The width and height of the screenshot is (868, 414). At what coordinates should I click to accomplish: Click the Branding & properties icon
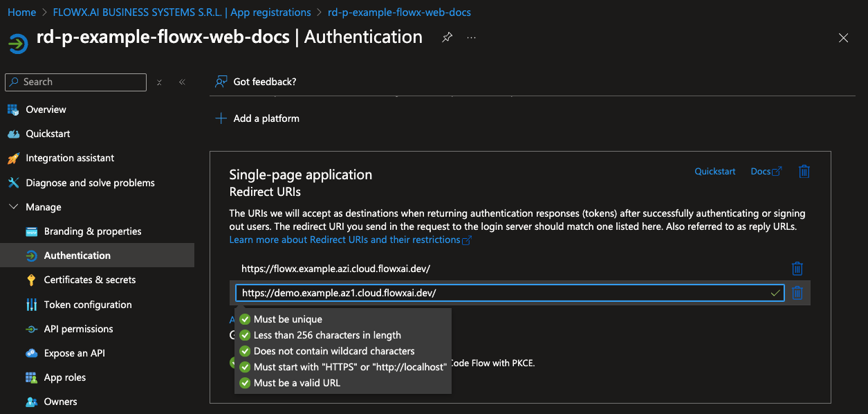point(31,231)
